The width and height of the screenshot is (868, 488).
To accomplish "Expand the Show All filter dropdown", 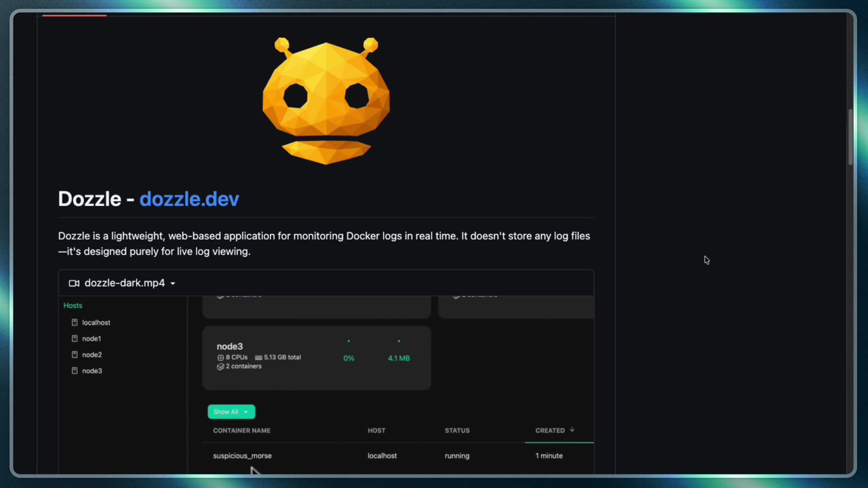I will click(246, 411).
